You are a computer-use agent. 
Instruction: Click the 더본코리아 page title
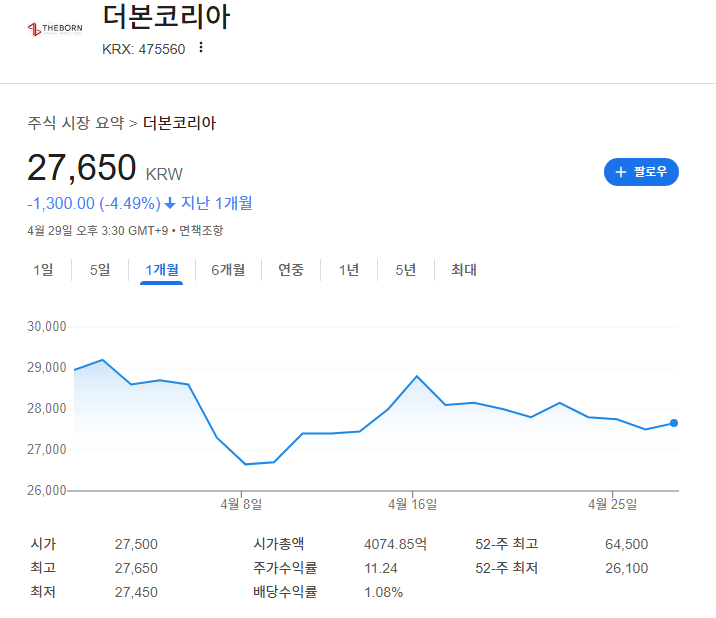pyautogui.click(x=166, y=17)
